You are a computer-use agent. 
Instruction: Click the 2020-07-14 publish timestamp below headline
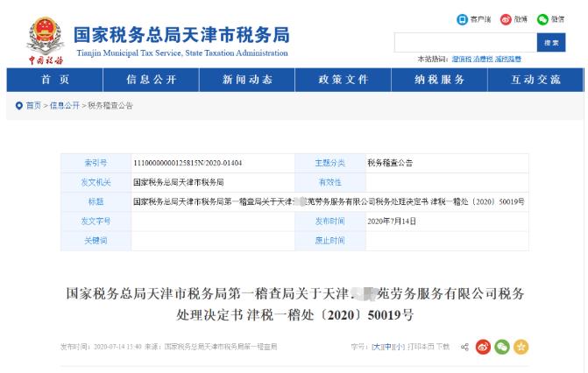click(x=117, y=347)
